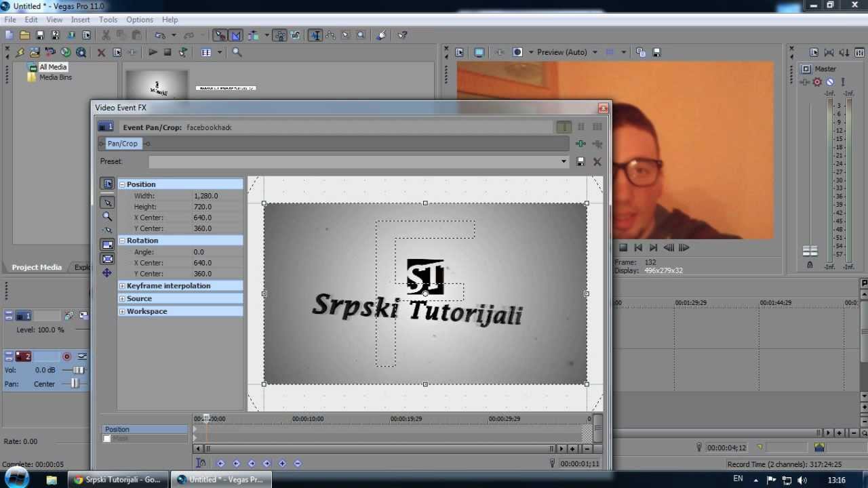Open Srpski Tutorijali Chrome taskbar button
868x488 pixels.
pos(117,479)
